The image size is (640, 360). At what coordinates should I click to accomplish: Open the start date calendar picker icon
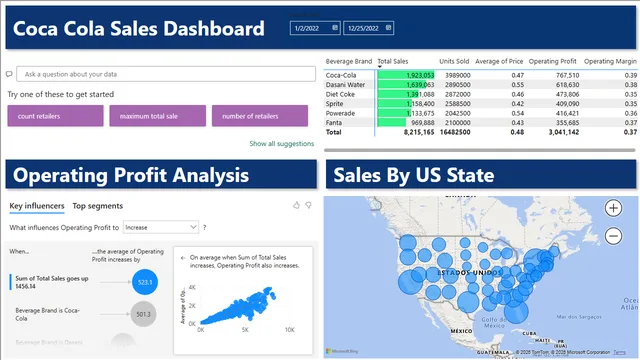[x=335, y=28]
